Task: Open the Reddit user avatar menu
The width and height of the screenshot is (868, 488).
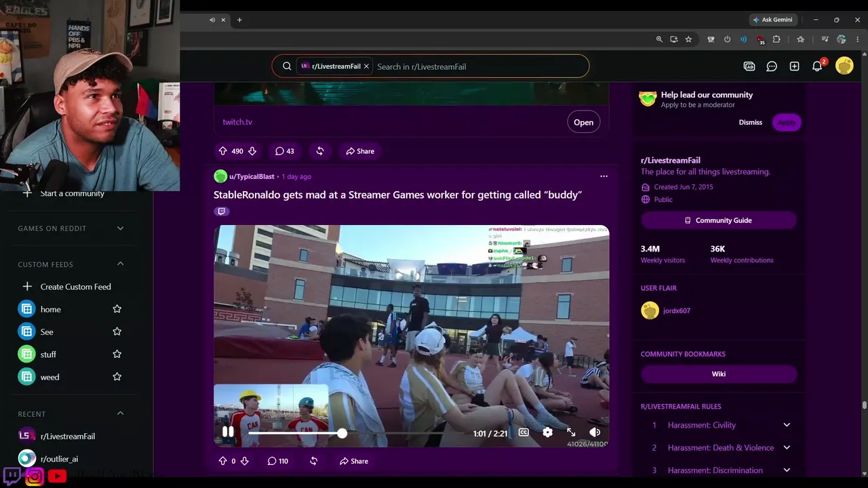Action: click(x=844, y=66)
